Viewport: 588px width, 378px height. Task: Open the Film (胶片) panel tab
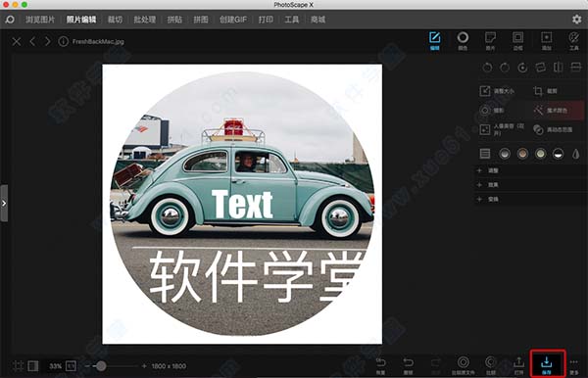[x=491, y=41]
